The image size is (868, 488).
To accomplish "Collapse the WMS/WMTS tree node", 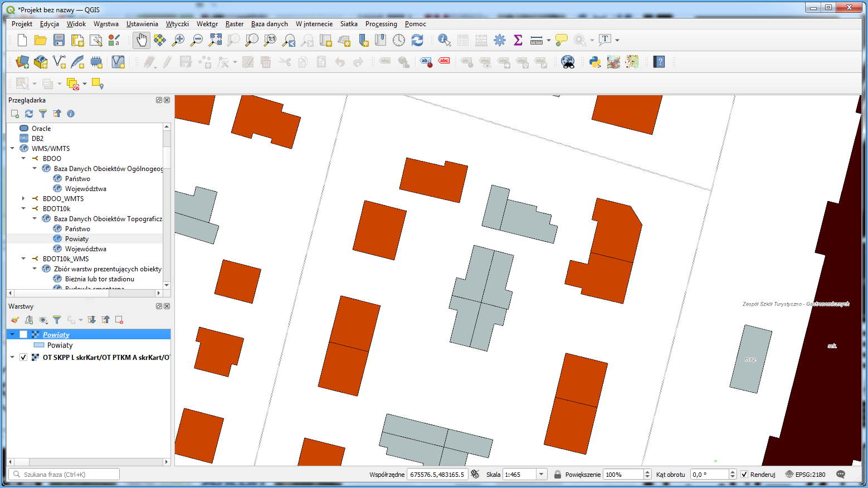I will (x=12, y=148).
